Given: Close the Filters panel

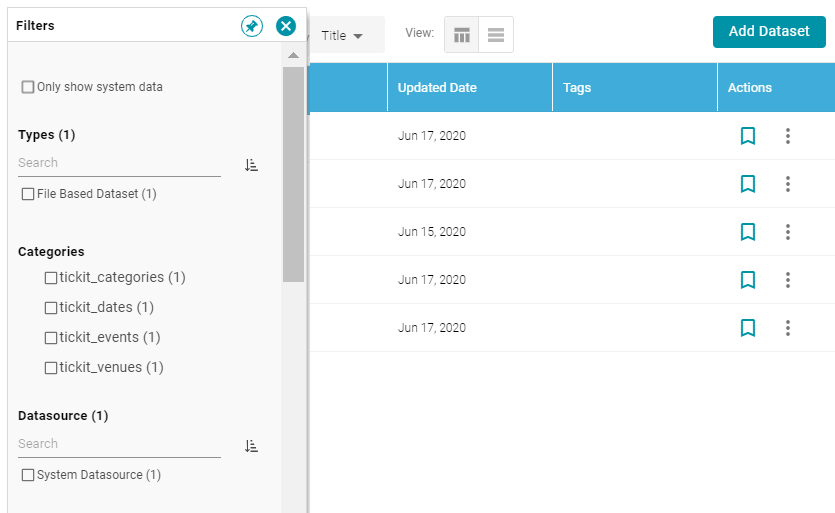Looking at the screenshot, I should [286, 26].
